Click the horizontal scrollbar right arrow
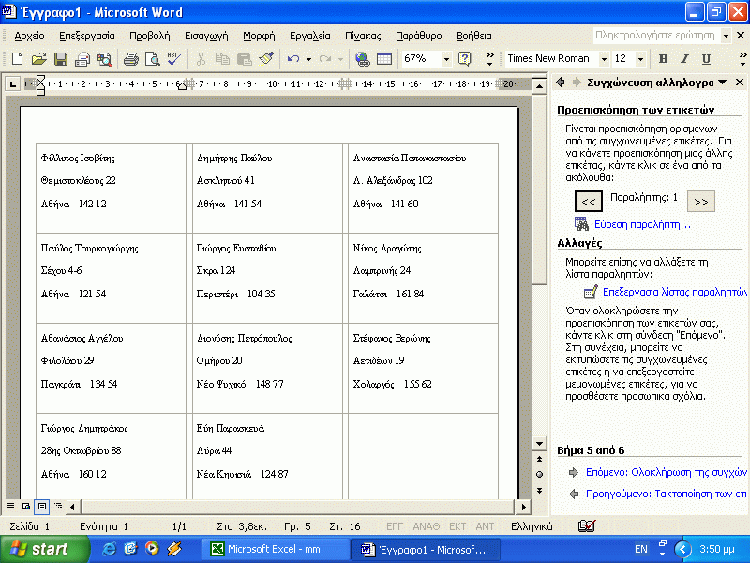 tap(523, 506)
